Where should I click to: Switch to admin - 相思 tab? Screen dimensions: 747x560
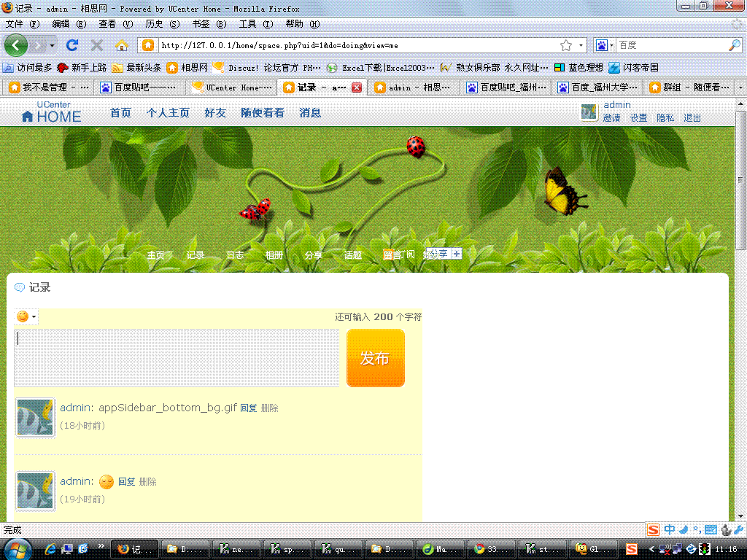pyautogui.click(x=414, y=87)
